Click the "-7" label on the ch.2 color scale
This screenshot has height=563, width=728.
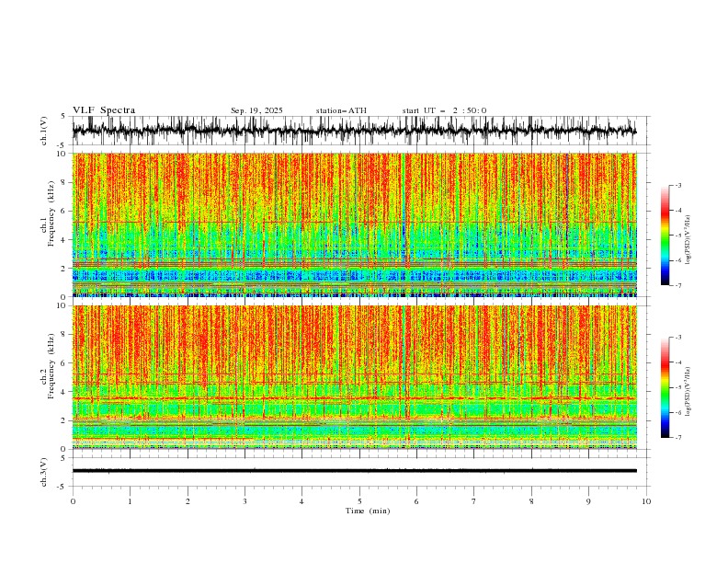tap(678, 438)
